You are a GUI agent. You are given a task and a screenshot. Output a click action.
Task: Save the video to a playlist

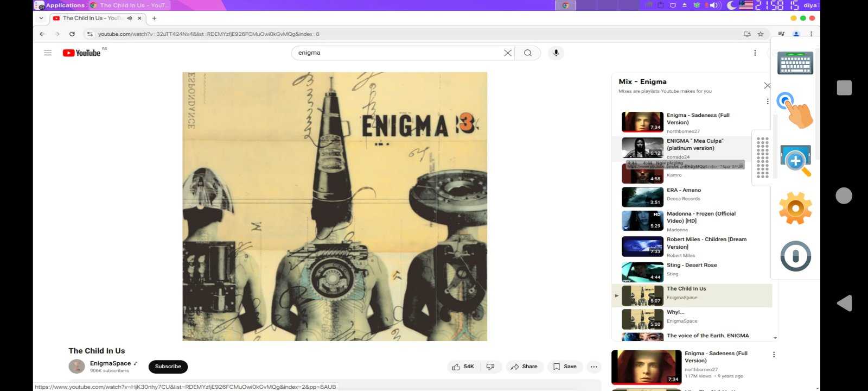coord(565,367)
